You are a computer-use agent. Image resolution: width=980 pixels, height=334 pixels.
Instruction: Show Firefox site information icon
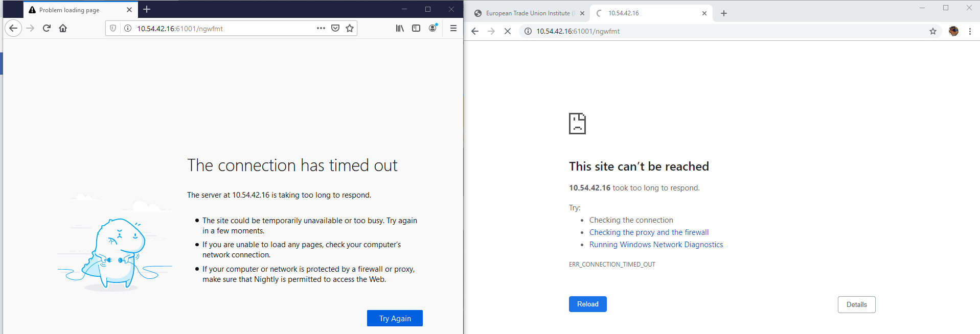(128, 28)
